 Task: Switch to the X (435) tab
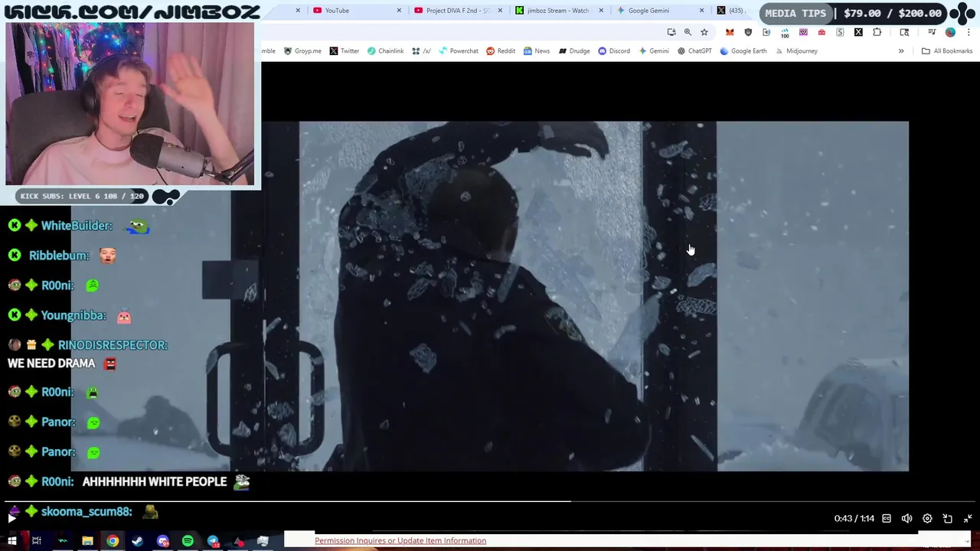[731, 11]
